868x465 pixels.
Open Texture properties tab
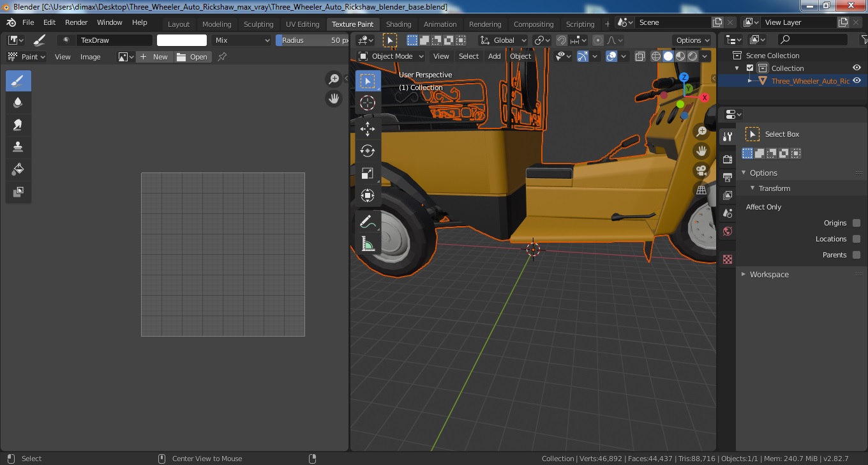727,259
